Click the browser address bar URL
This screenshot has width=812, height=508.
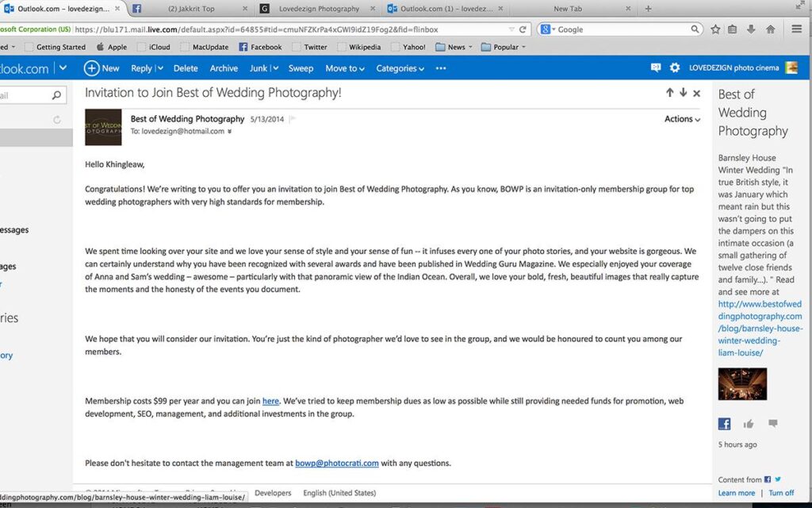point(256,29)
